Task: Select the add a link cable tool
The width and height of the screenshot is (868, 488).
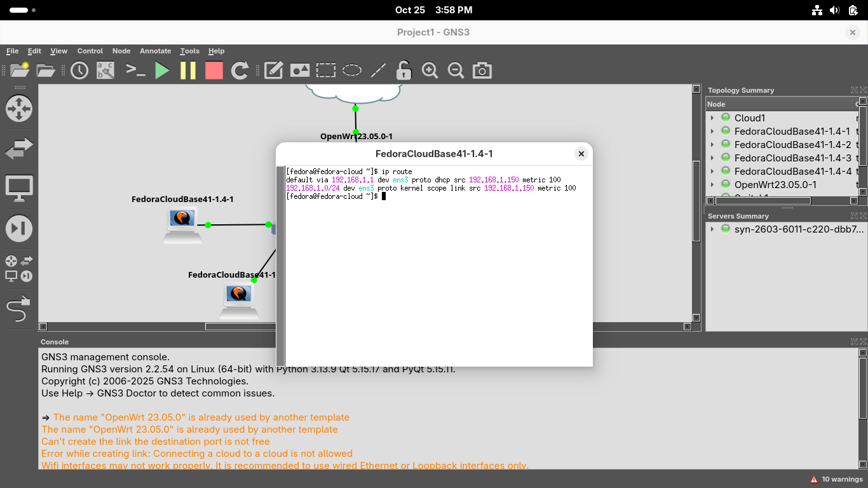Action: click(18, 309)
